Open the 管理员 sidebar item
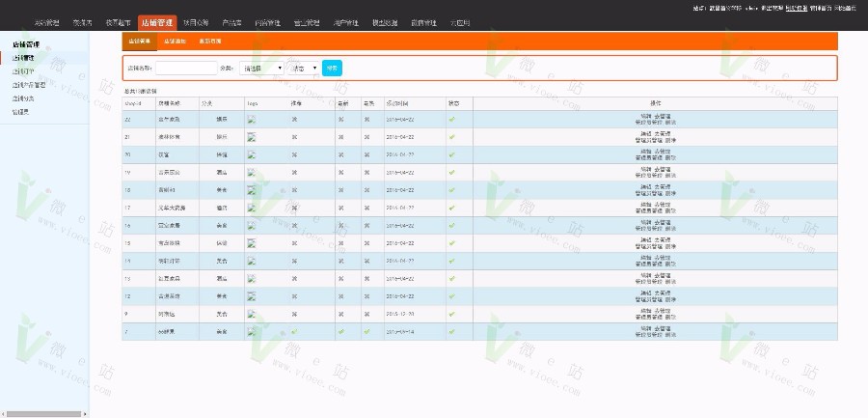 point(20,112)
